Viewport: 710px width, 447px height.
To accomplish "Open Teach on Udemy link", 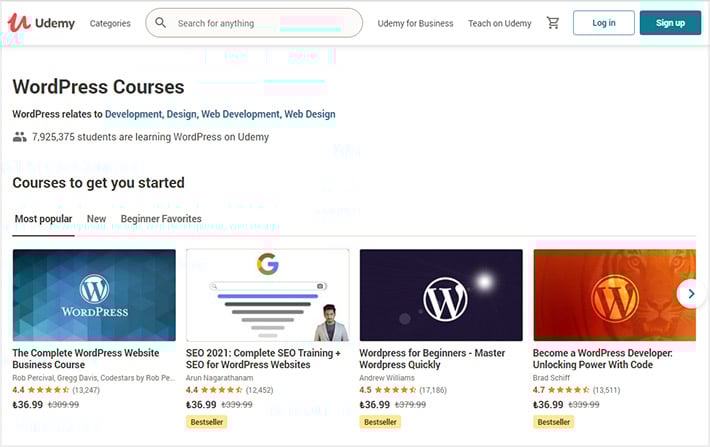I will coord(499,23).
